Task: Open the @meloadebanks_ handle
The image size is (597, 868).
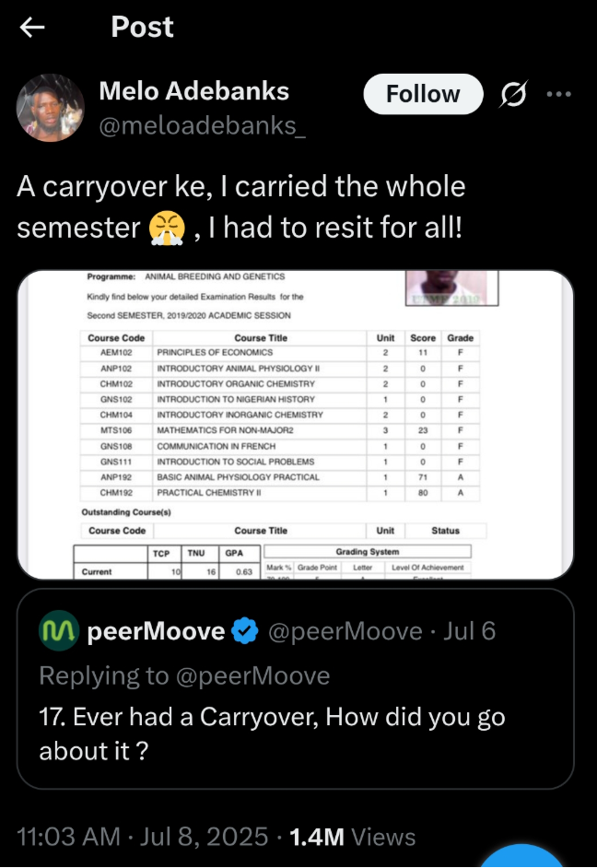Action: click(203, 124)
